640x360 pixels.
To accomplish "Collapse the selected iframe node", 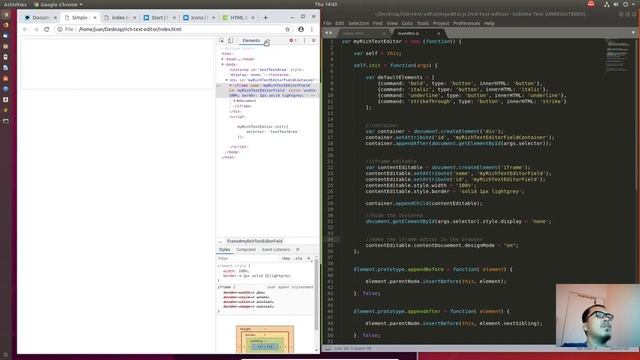I will click(x=231, y=85).
